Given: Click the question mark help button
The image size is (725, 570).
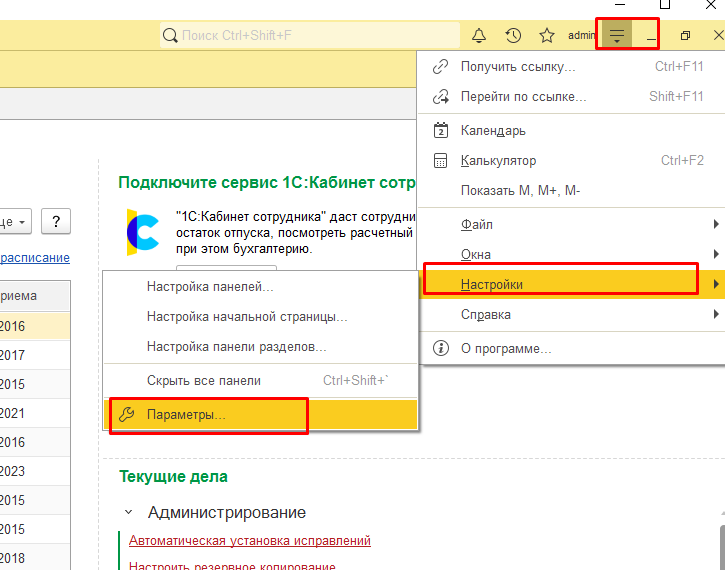Looking at the screenshot, I should (x=56, y=221).
